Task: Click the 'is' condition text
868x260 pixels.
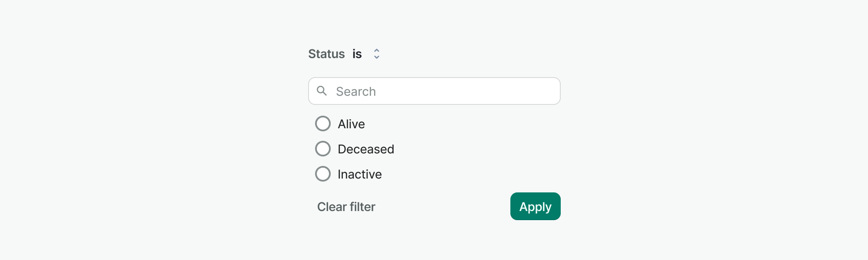Action: (x=357, y=54)
